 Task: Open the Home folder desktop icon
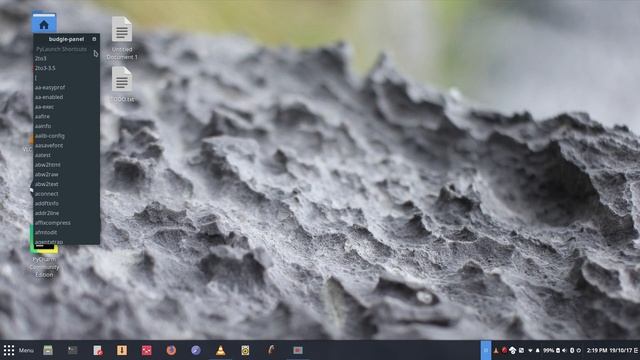(44, 22)
